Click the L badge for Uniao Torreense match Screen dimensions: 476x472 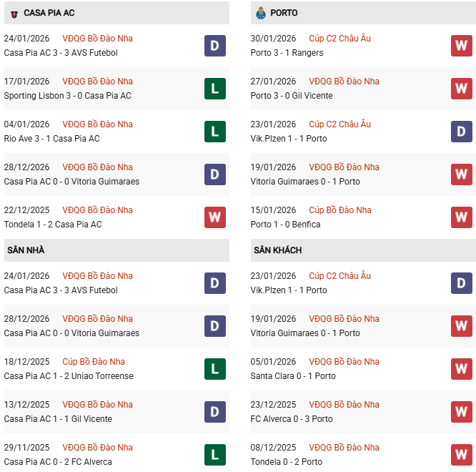(x=214, y=369)
